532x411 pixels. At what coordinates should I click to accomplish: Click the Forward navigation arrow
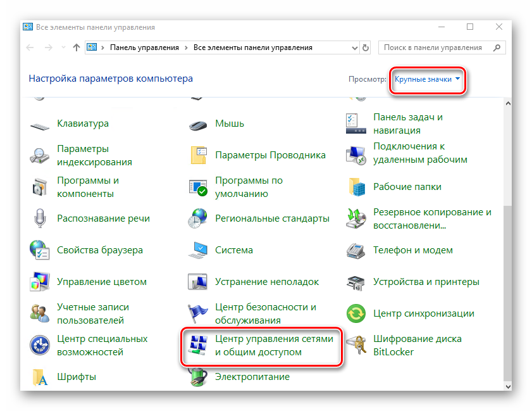tap(49, 48)
